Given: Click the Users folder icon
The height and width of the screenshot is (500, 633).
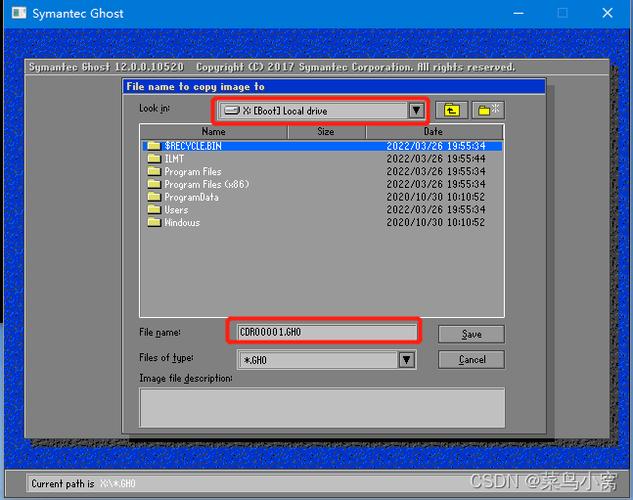Looking at the screenshot, I should pyautogui.click(x=154, y=209).
